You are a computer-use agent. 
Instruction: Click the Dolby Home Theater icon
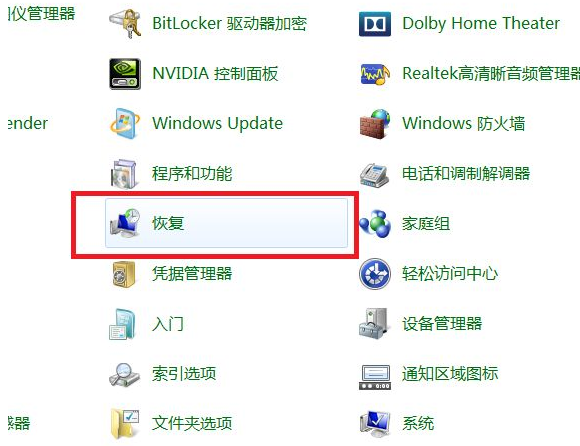pos(375,24)
